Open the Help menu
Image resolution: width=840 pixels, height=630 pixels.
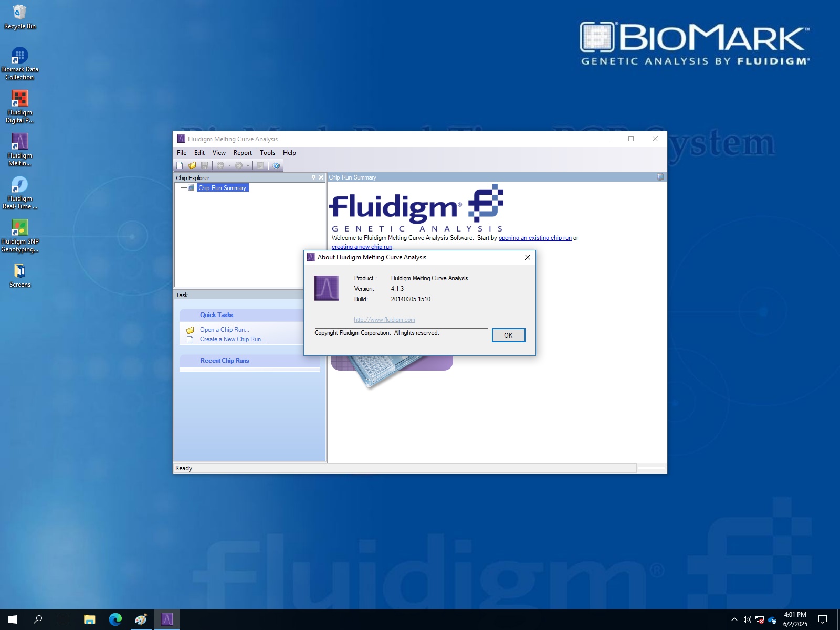point(289,153)
